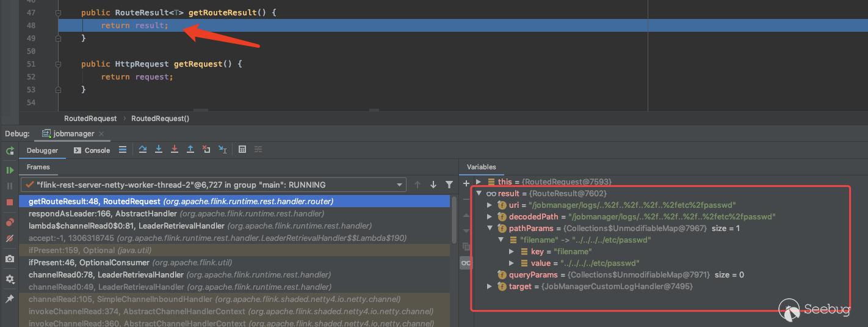Click the Step Into icon
This screenshot has width=868, height=327.
pyautogui.click(x=159, y=150)
